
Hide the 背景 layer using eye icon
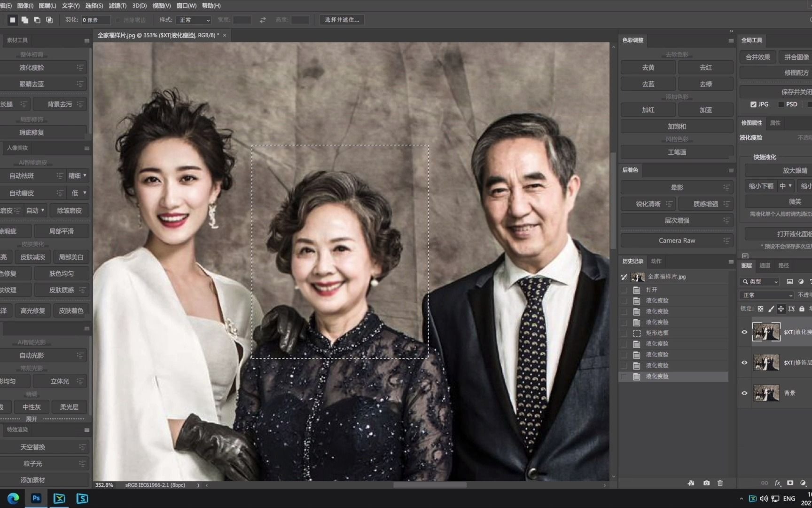click(x=744, y=393)
